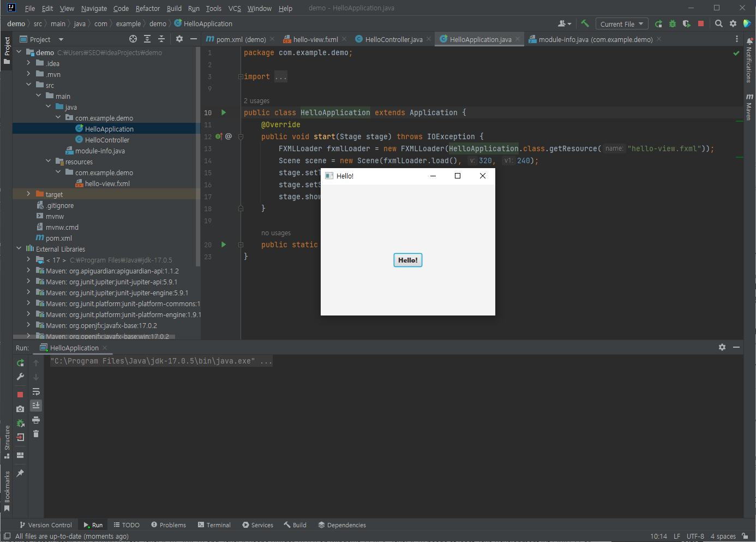Collapse the External Libraries node

point(19,249)
